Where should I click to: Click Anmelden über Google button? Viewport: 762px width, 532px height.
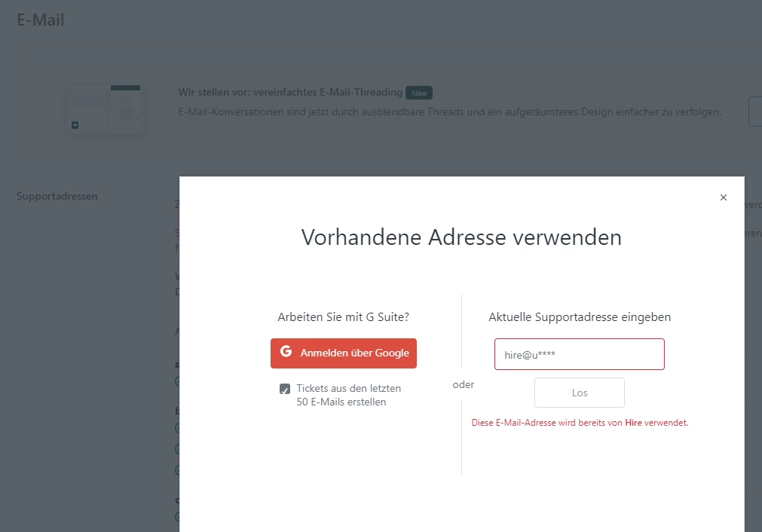coord(344,353)
